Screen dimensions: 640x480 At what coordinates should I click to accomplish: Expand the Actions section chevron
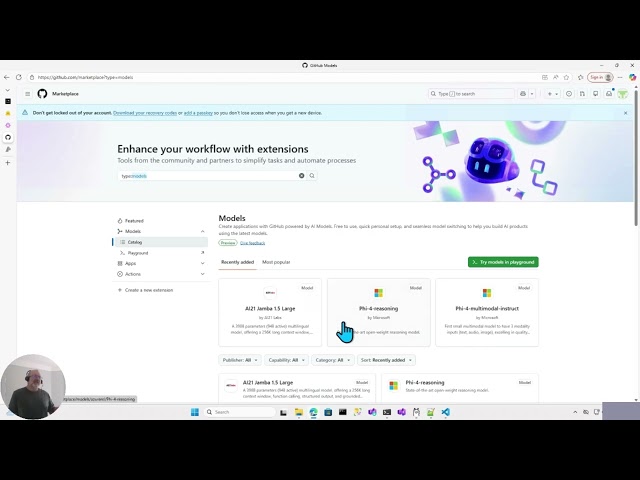[x=202, y=274]
